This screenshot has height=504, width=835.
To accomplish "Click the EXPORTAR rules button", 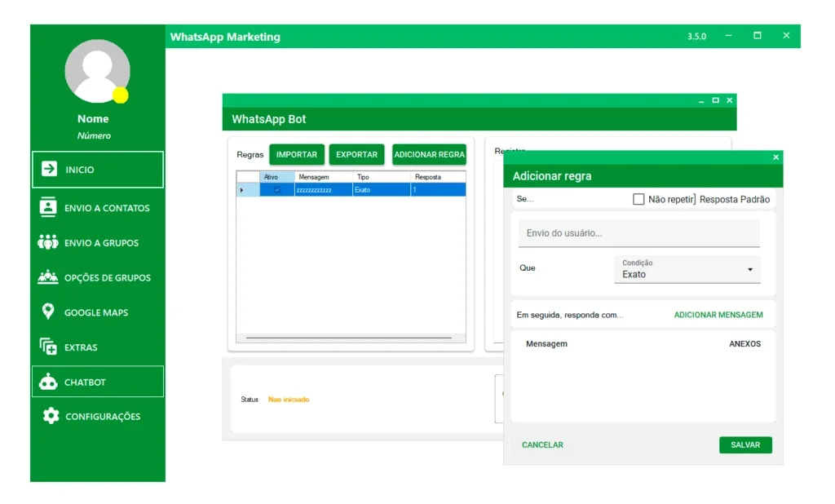I will pos(357,154).
